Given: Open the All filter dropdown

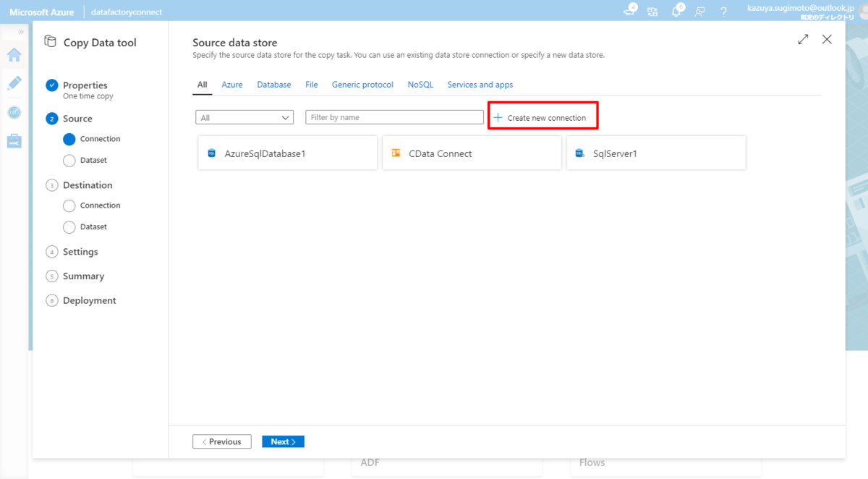Looking at the screenshot, I should click(x=244, y=117).
